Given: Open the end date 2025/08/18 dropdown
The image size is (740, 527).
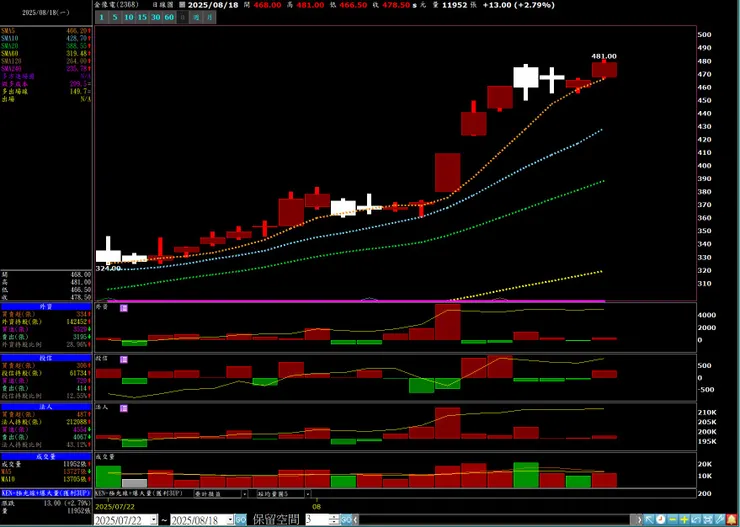Looking at the screenshot, I should pos(230,520).
